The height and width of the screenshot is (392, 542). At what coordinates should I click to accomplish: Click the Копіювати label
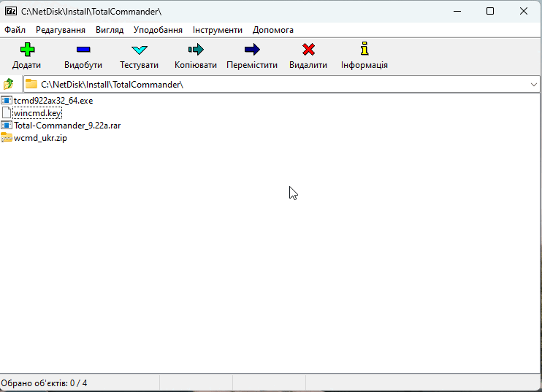[196, 65]
